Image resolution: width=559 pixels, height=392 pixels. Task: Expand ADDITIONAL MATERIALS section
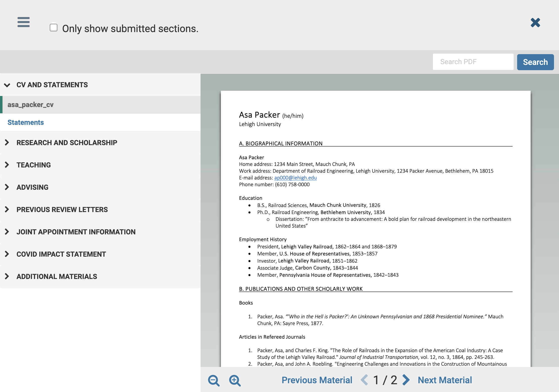(100, 276)
